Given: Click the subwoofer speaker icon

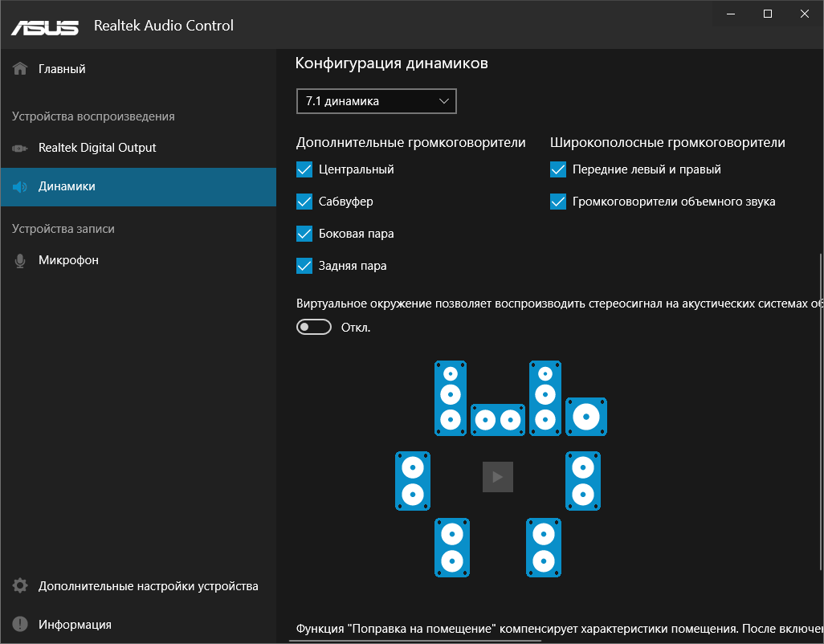Looking at the screenshot, I should click(586, 417).
